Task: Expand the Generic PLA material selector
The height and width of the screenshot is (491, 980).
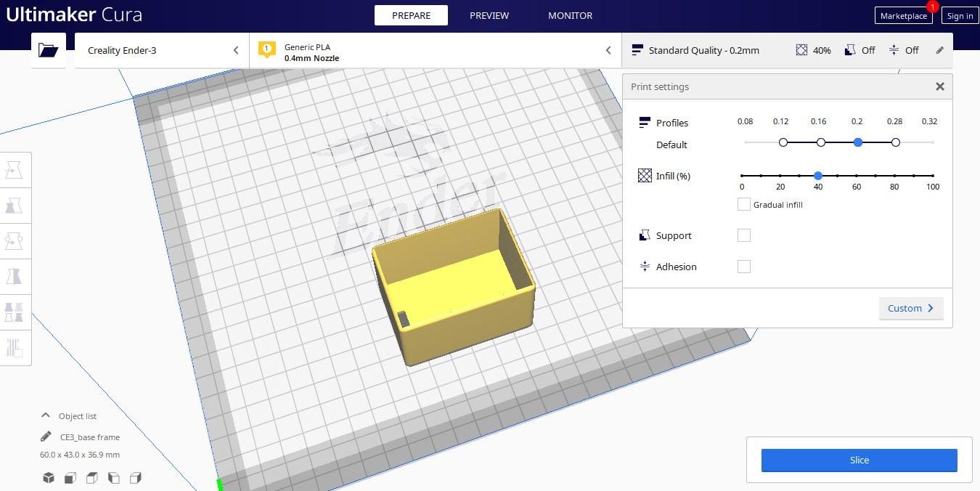Action: pyautogui.click(x=436, y=50)
